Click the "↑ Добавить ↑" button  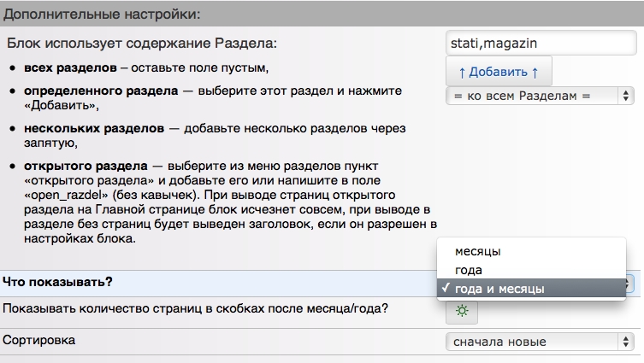[x=499, y=73]
